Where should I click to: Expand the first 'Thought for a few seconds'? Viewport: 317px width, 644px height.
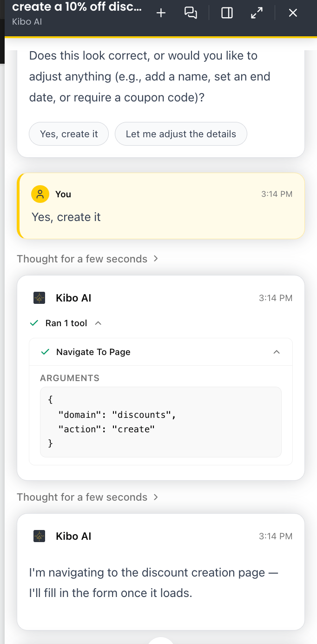tap(88, 259)
